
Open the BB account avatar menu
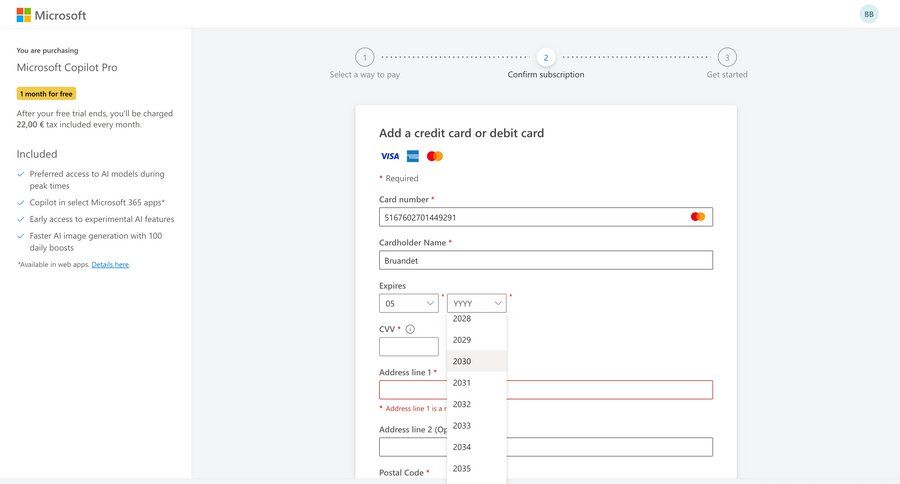pyautogui.click(x=868, y=14)
